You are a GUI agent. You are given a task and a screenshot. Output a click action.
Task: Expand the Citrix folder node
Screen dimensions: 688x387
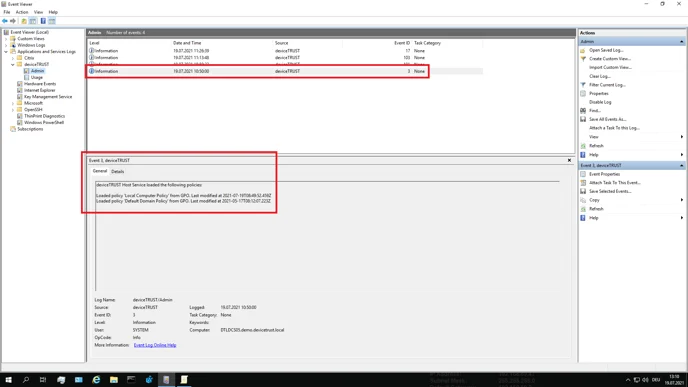(13, 58)
